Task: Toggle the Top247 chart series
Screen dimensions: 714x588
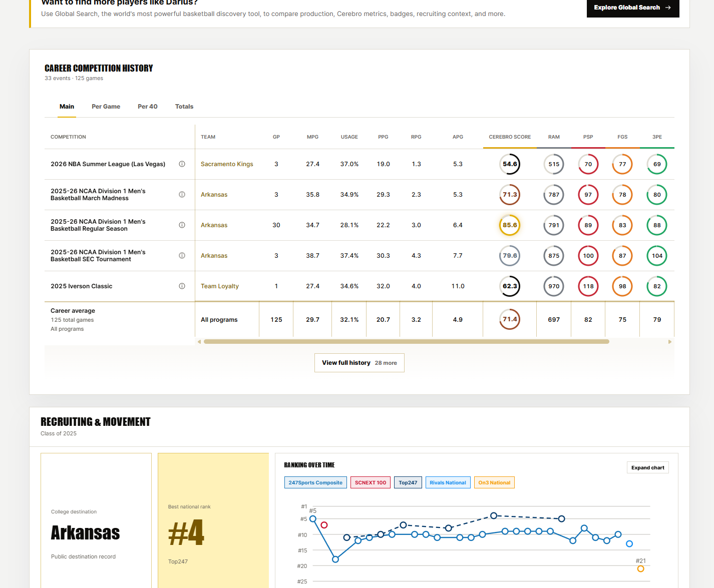Action: (408, 482)
